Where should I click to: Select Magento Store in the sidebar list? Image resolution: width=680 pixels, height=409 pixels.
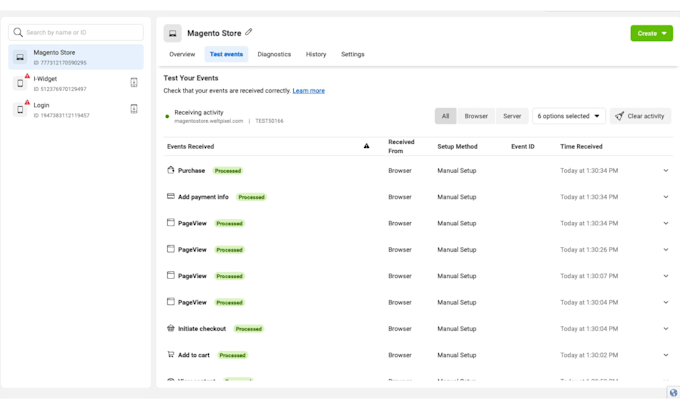(76, 57)
